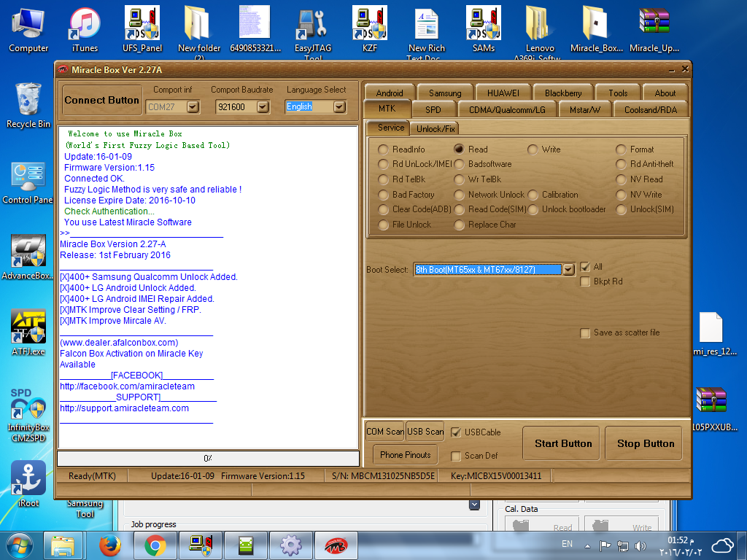Open the Language Select English dropdown
Viewport: 747px width, 560px height.
pos(339,107)
